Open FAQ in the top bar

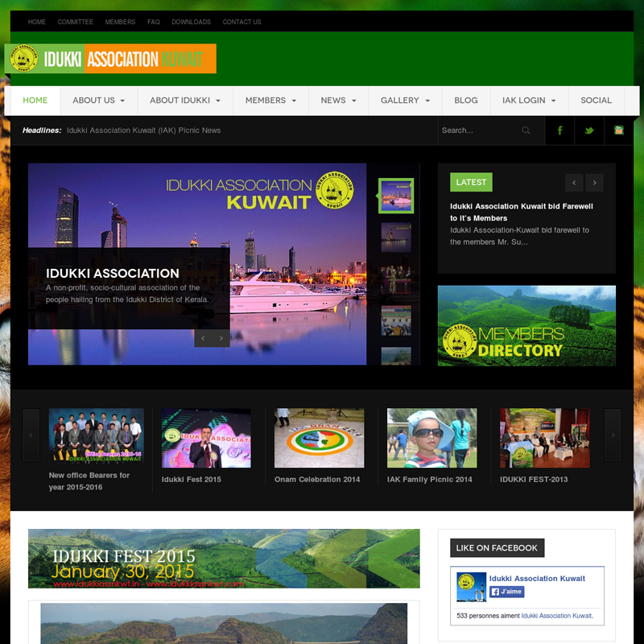coord(154,22)
